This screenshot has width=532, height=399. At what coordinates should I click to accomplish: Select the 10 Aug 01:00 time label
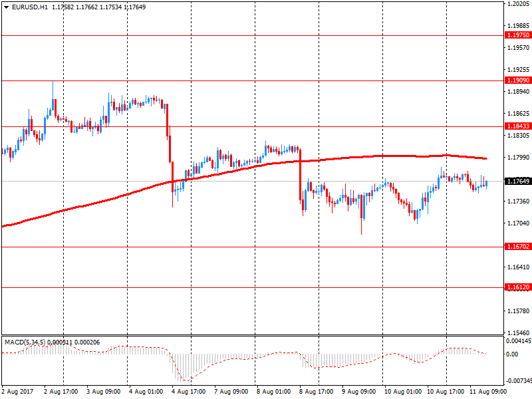tap(403, 392)
